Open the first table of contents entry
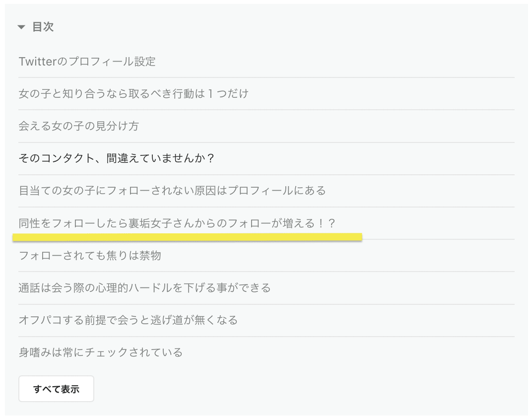Viewport: 531px width, 420px height. tap(87, 62)
